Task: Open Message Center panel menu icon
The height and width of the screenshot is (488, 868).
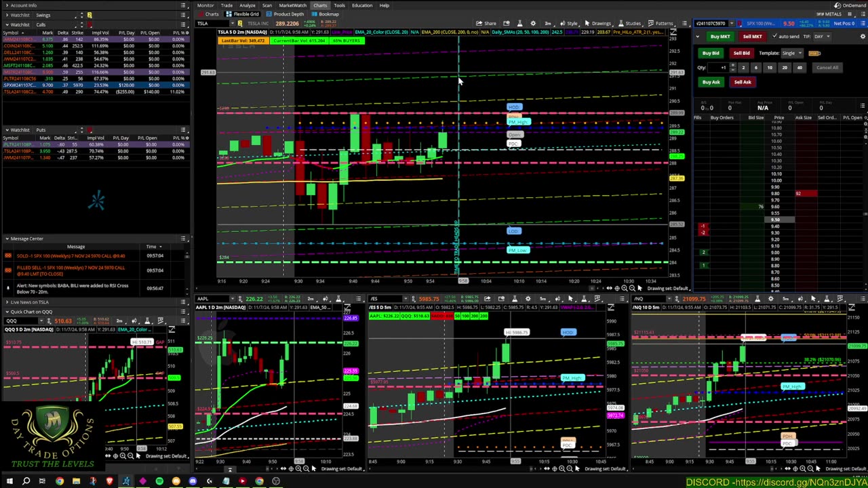Action: coord(183,239)
